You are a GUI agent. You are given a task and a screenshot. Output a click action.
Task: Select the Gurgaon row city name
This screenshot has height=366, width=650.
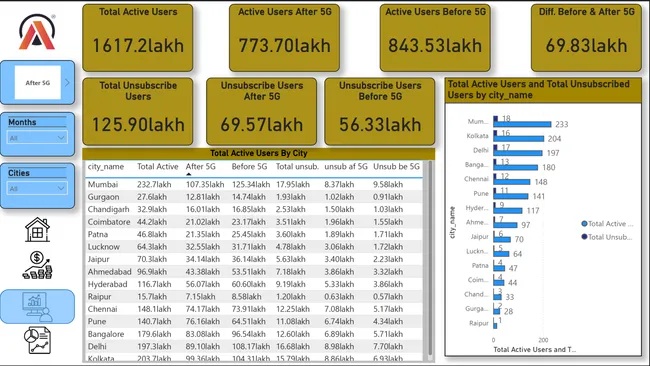[103, 197]
